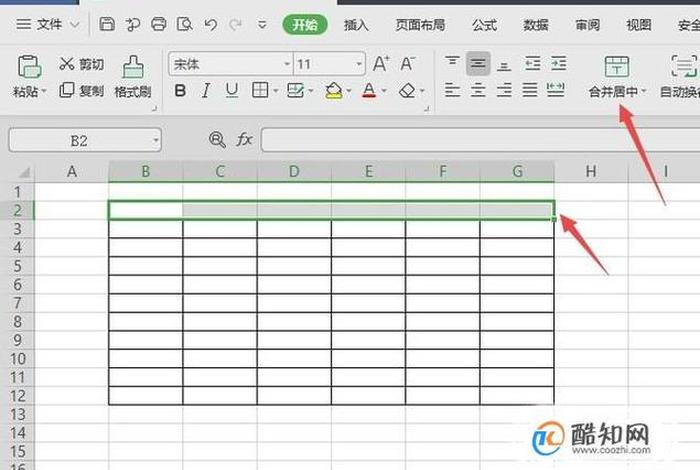
Task: Click the Print icon
Action: pos(158,24)
